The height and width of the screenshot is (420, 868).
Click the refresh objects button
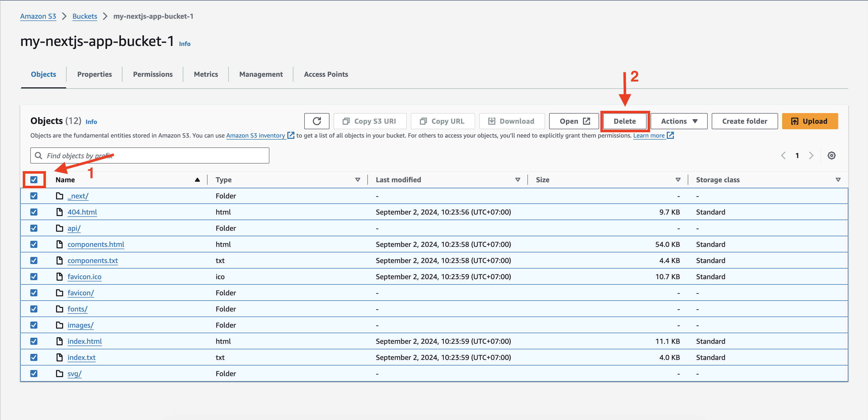pos(316,121)
